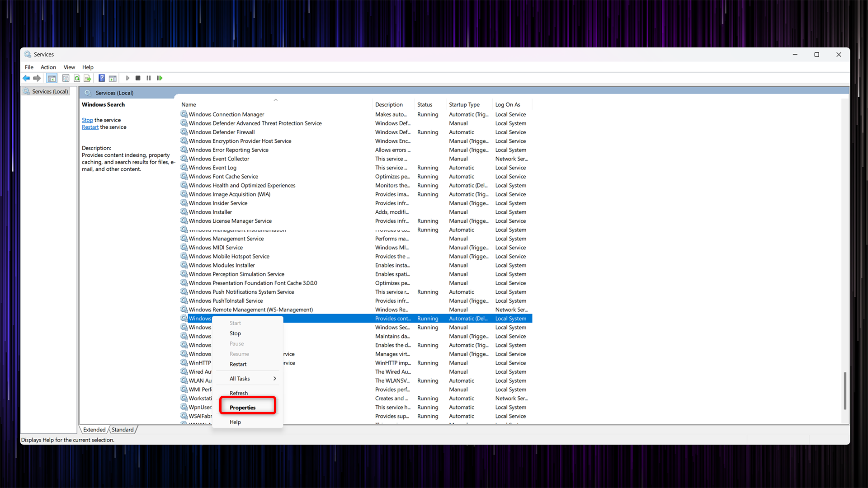Open Properties via the toolbar properties icon

tap(66, 78)
